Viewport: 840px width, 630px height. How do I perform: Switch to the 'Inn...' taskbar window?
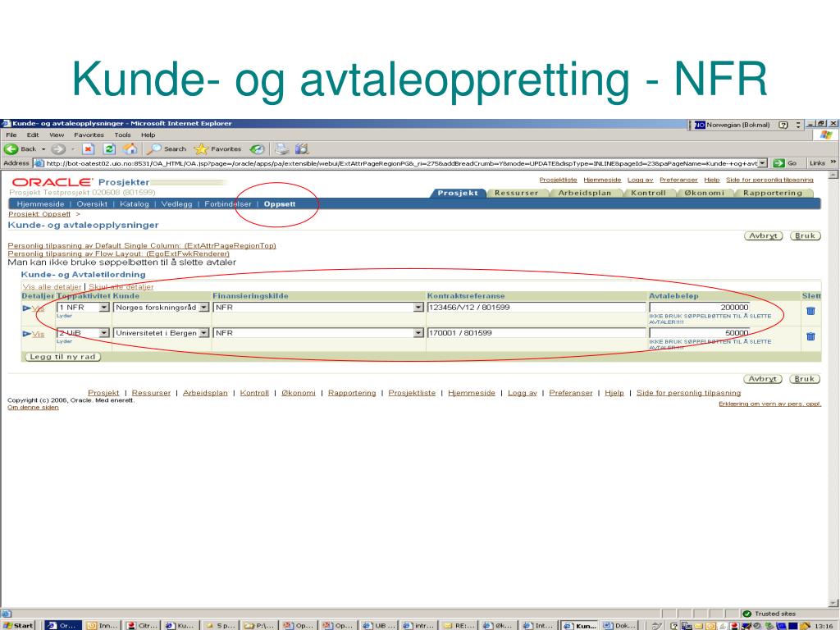coord(103,625)
